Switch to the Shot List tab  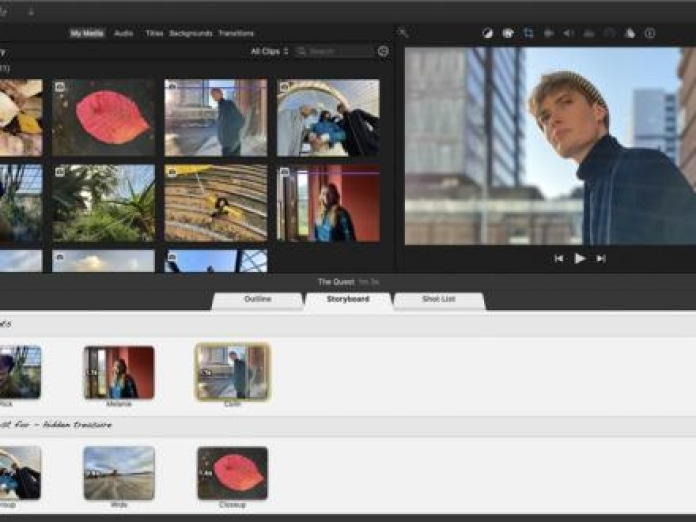pyautogui.click(x=438, y=299)
